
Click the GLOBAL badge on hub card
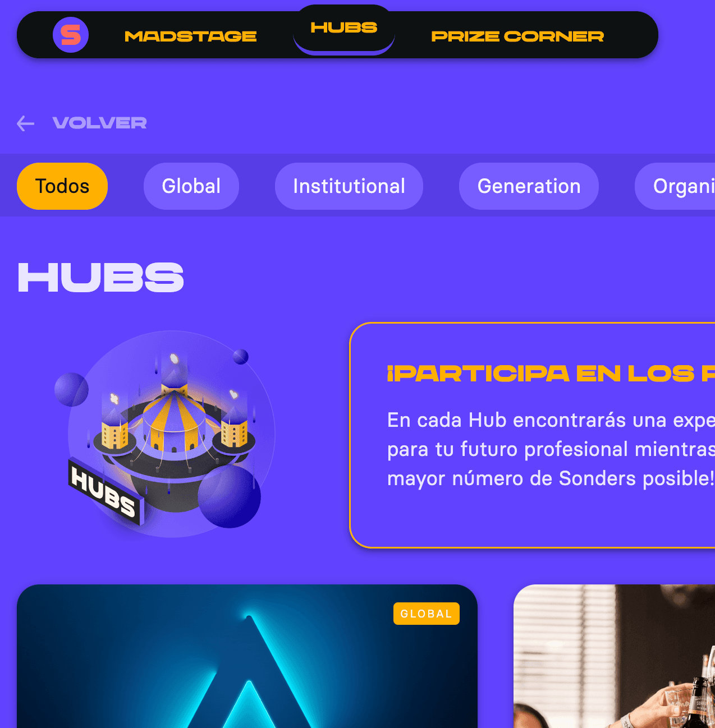tap(427, 614)
